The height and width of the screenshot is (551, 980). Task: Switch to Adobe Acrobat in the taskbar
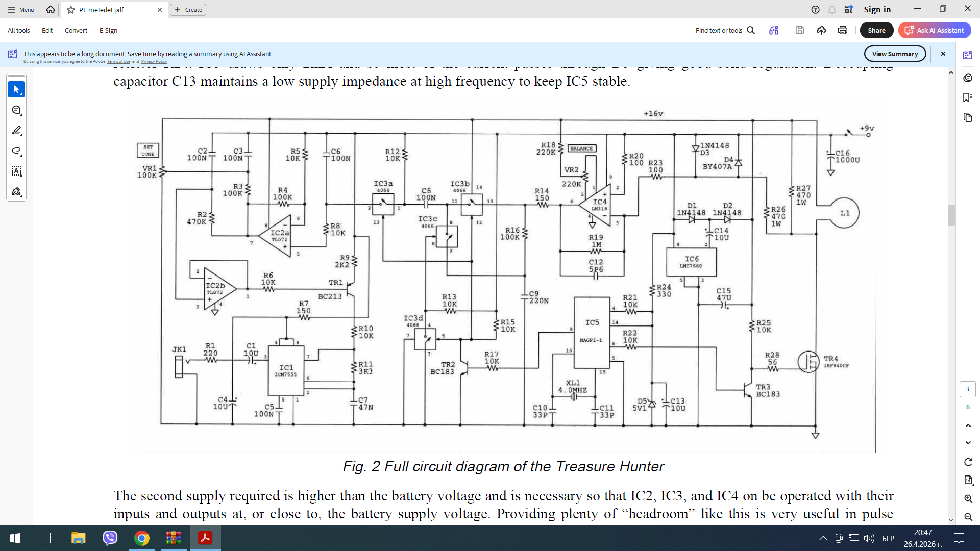pos(205,538)
